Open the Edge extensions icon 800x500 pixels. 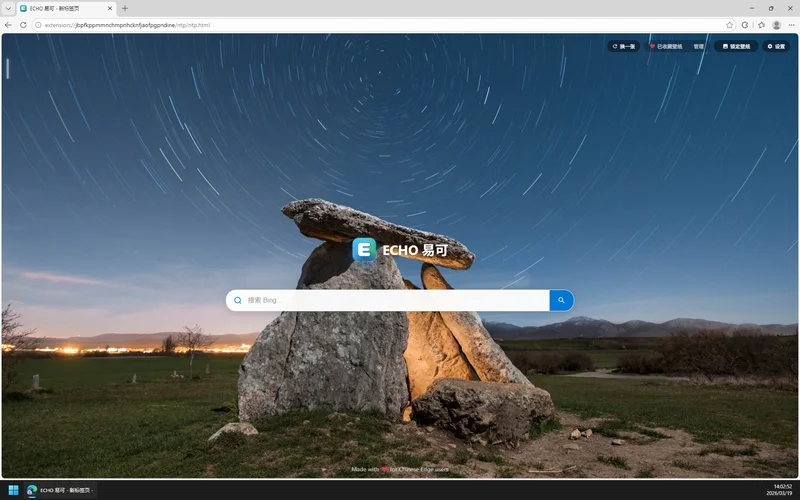tap(745, 24)
